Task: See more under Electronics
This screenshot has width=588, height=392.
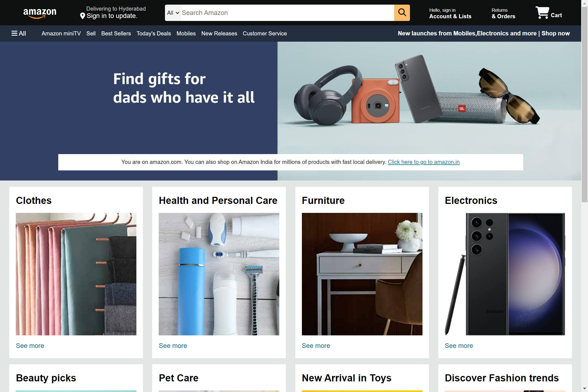Action: [459, 346]
